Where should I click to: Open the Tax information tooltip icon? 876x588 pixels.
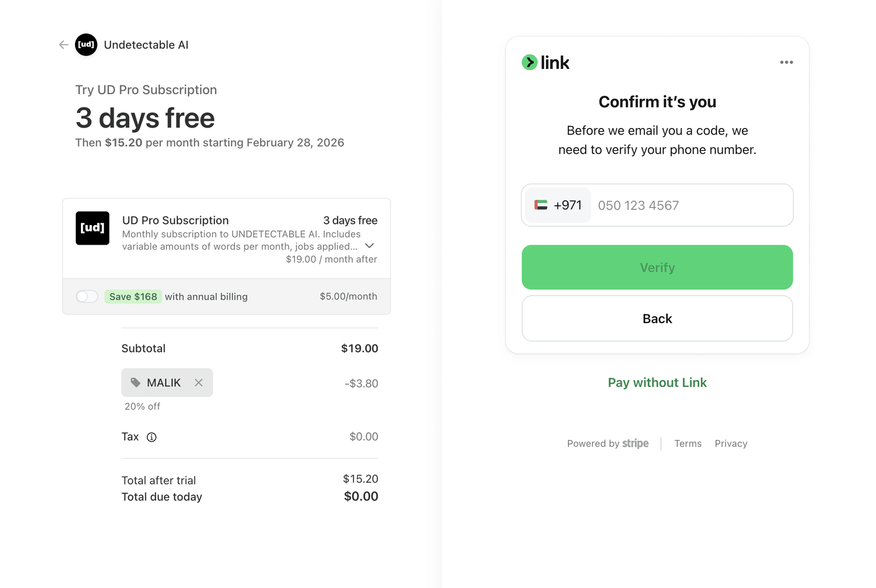[152, 437]
